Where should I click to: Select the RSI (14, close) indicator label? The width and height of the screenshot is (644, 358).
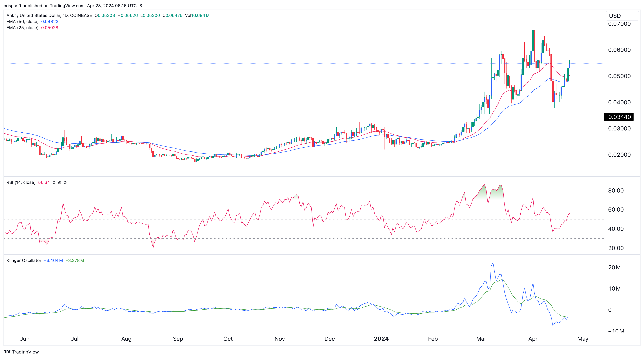(21, 182)
